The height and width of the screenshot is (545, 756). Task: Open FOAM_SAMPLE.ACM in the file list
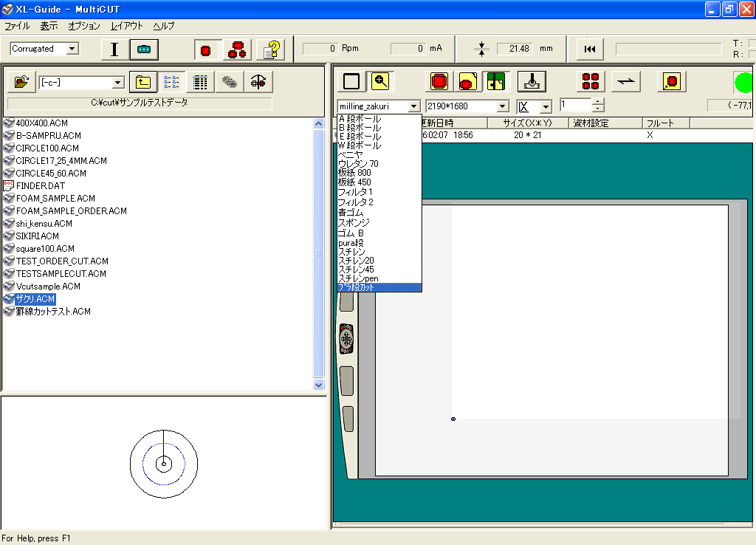(x=55, y=198)
